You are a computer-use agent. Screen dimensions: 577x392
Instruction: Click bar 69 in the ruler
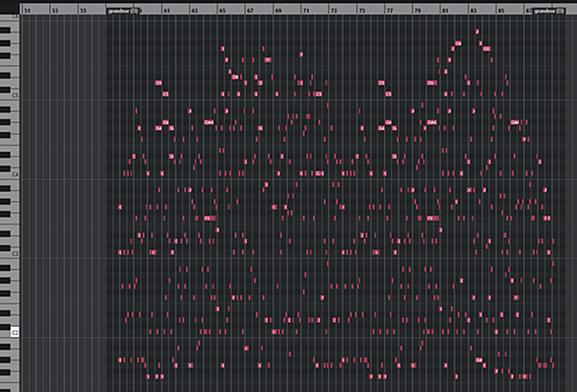279,11
